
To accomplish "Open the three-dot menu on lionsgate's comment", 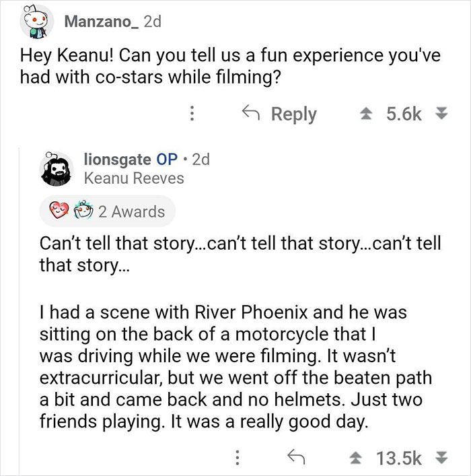I will tap(236, 459).
